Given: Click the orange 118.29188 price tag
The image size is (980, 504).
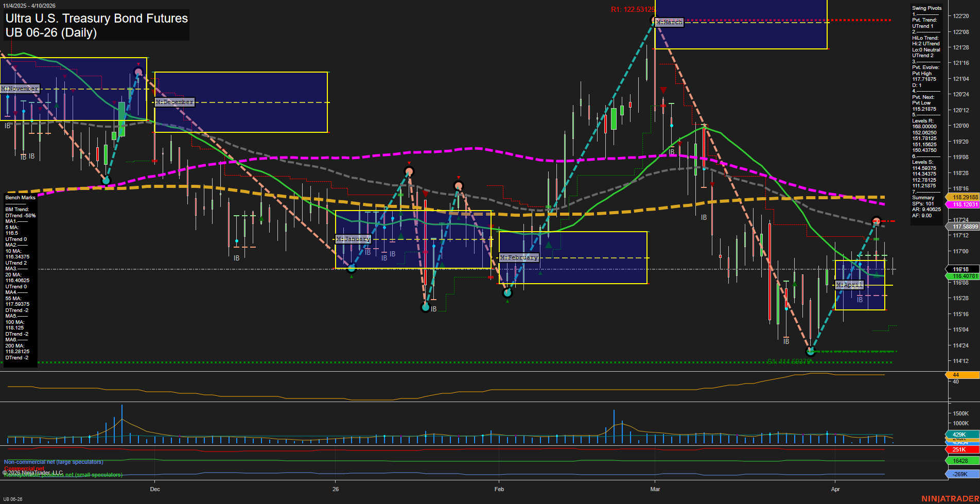Looking at the screenshot, I should point(962,197).
